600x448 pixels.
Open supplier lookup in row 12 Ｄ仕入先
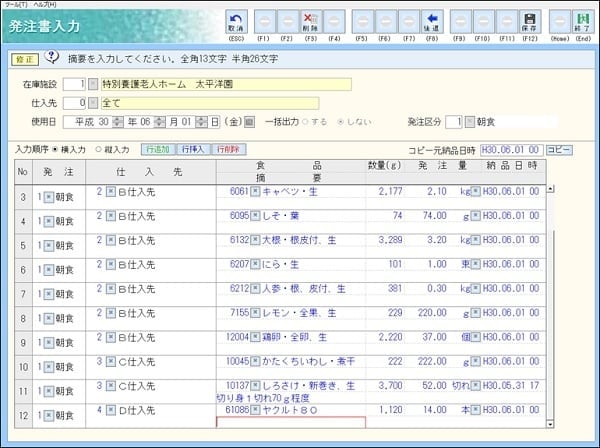pos(111,410)
